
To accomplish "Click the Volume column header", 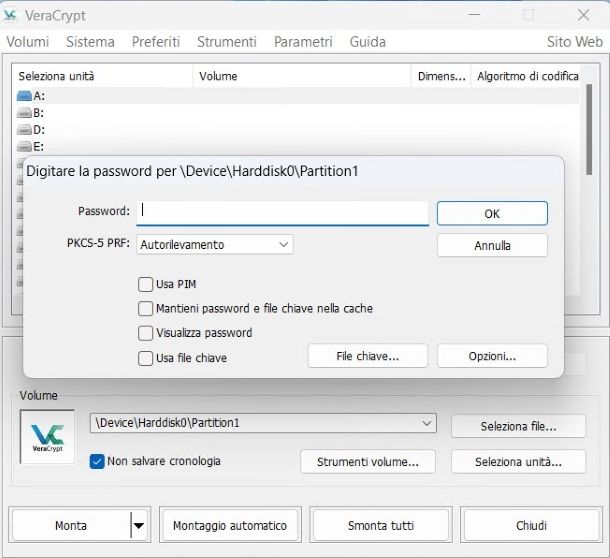I will point(302,76).
